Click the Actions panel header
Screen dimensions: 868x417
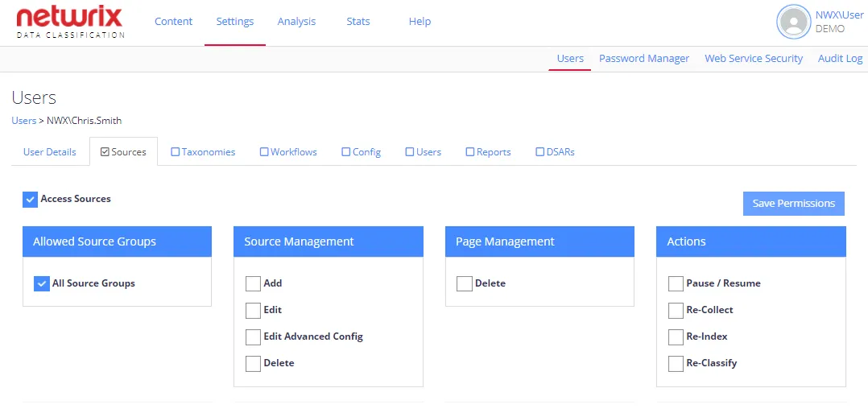point(751,242)
